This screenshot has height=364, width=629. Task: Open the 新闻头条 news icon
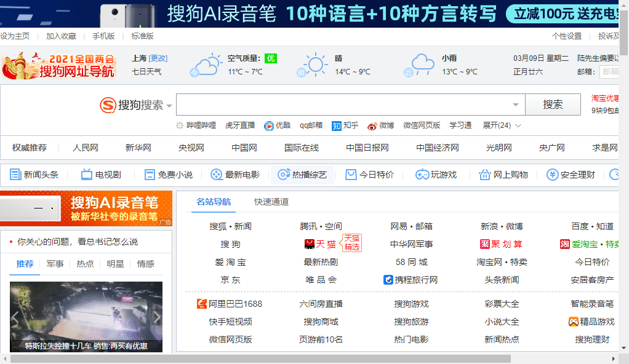(15, 175)
